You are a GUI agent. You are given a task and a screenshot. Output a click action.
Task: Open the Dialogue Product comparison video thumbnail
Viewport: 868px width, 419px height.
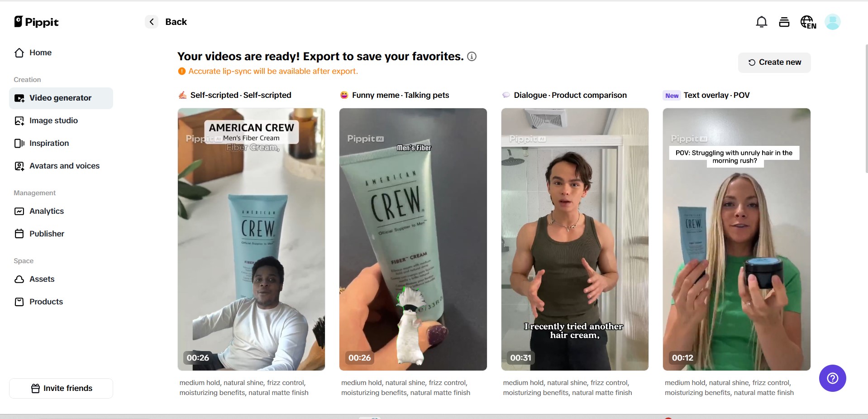[x=575, y=239]
